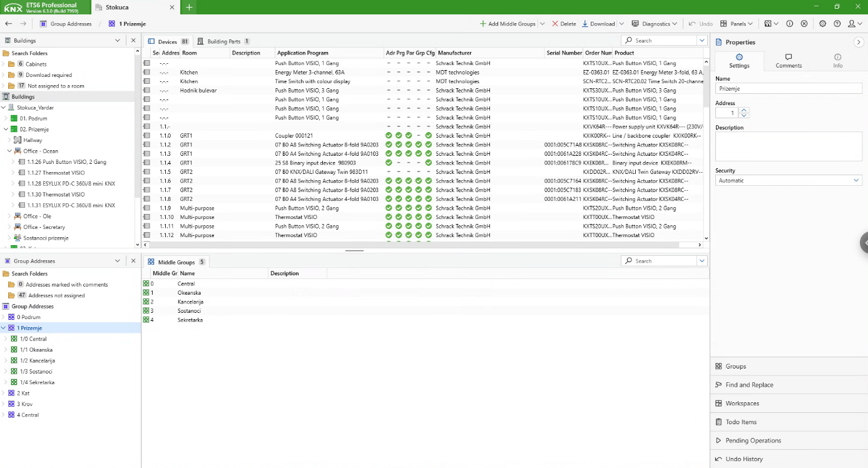The height and width of the screenshot is (468, 868).
Task: Click the help question mark icon
Action: (x=837, y=24)
